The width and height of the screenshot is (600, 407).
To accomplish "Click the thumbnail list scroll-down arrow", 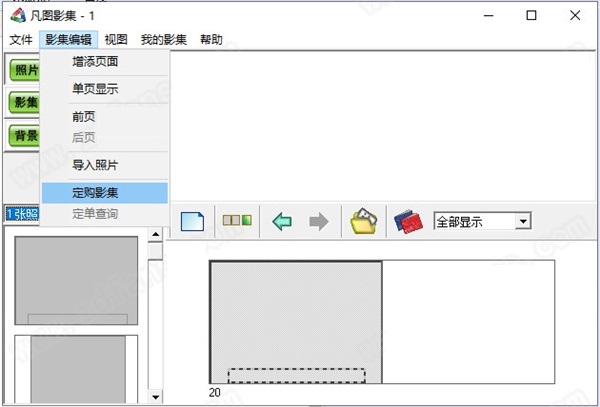I will (x=155, y=397).
